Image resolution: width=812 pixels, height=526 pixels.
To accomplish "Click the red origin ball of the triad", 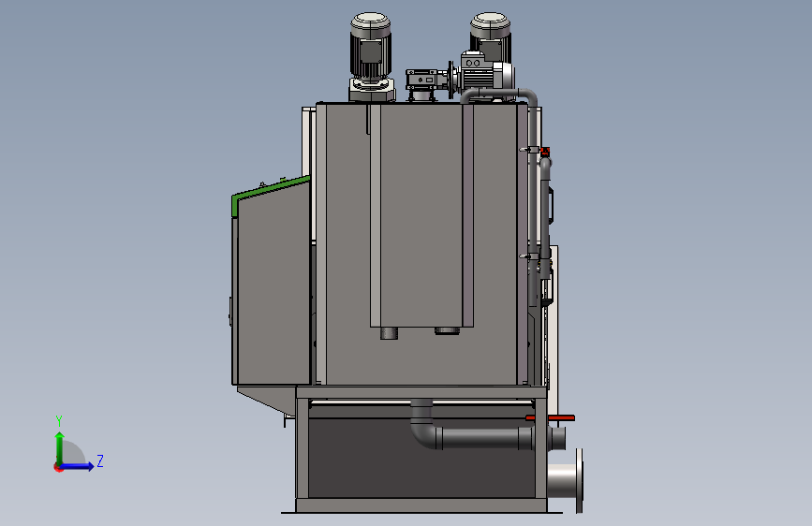I will (58, 467).
